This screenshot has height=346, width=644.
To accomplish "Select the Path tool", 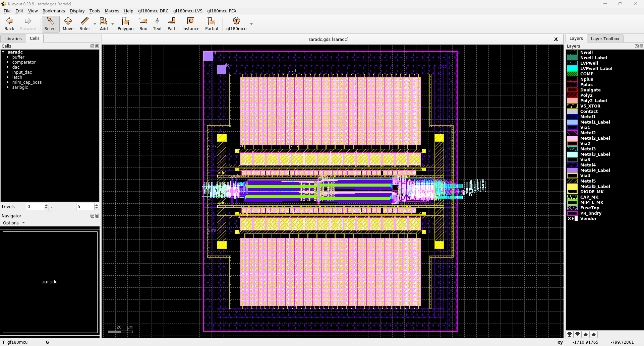I will 172,24.
